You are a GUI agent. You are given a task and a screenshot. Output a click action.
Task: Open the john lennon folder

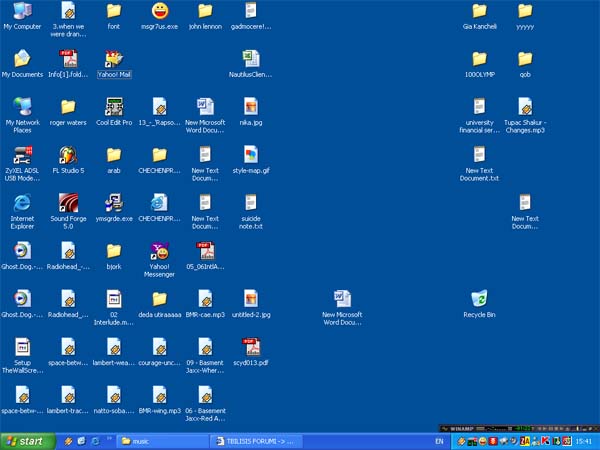click(205, 16)
